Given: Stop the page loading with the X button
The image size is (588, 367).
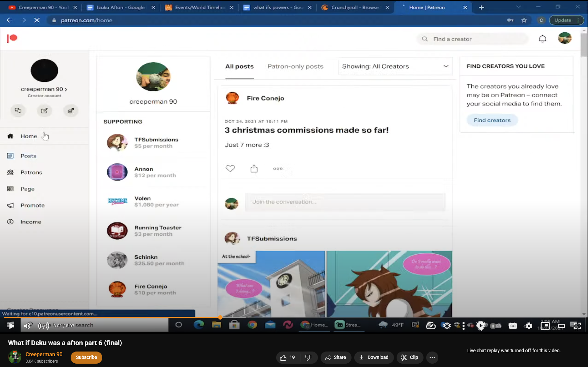Looking at the screenshot, I should [x=37, y=20].
